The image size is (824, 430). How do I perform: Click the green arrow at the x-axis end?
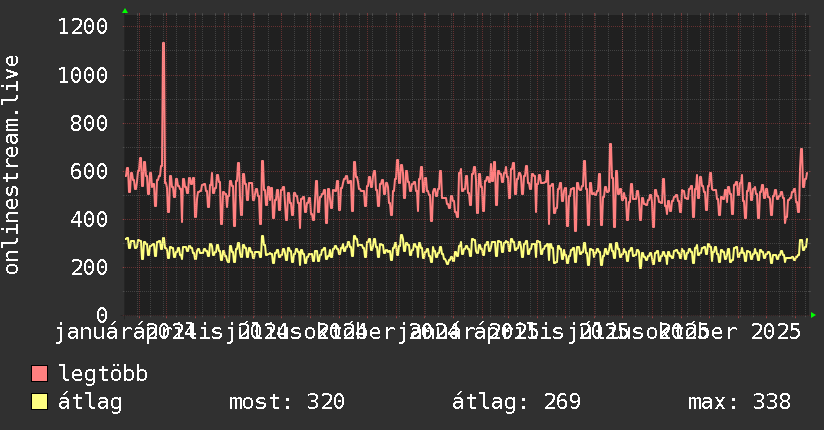click(x=813, y=315)
